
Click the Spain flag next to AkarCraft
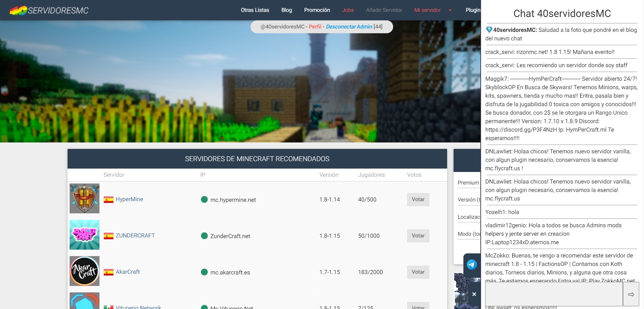point(109,272)
